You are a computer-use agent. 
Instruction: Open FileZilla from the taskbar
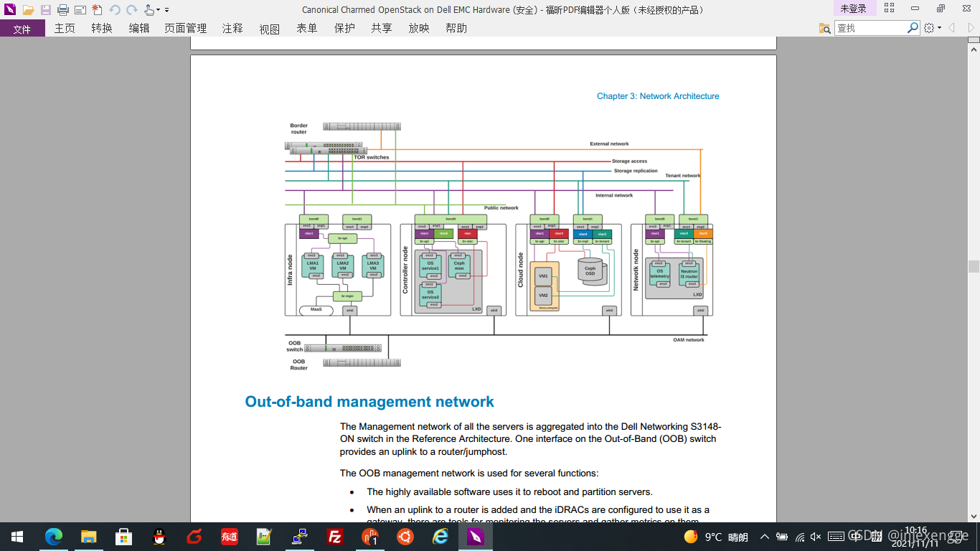(334, 537)
